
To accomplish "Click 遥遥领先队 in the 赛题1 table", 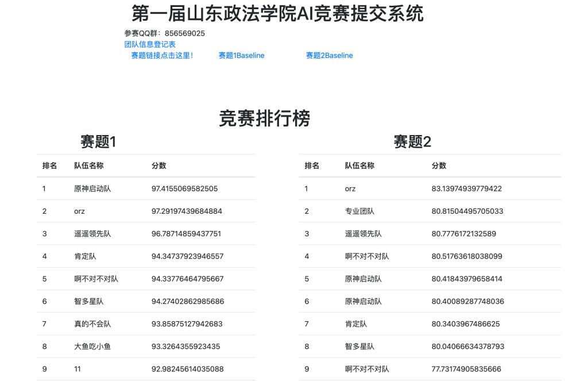I will [x=92, y=234].
